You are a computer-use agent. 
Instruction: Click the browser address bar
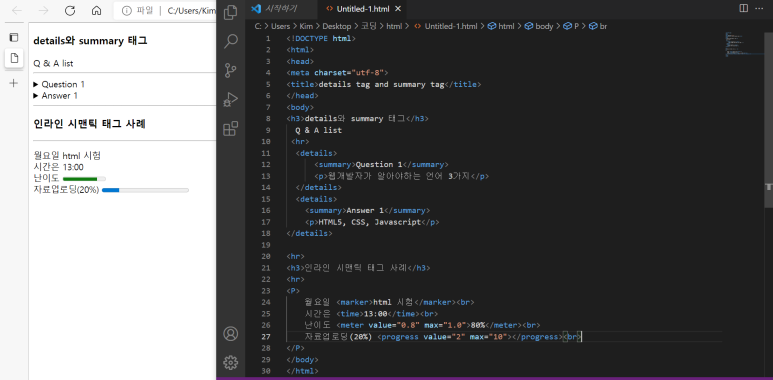(165, 11)
